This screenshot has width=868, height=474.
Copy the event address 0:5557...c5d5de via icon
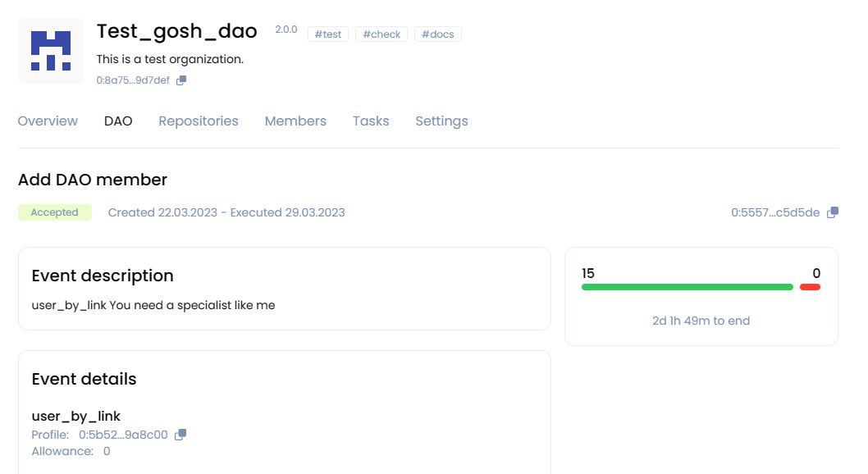pos(832,212)
